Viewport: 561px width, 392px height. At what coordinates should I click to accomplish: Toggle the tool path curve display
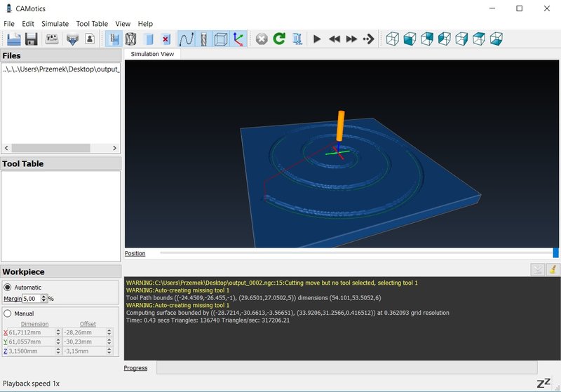tap(187, 39)
